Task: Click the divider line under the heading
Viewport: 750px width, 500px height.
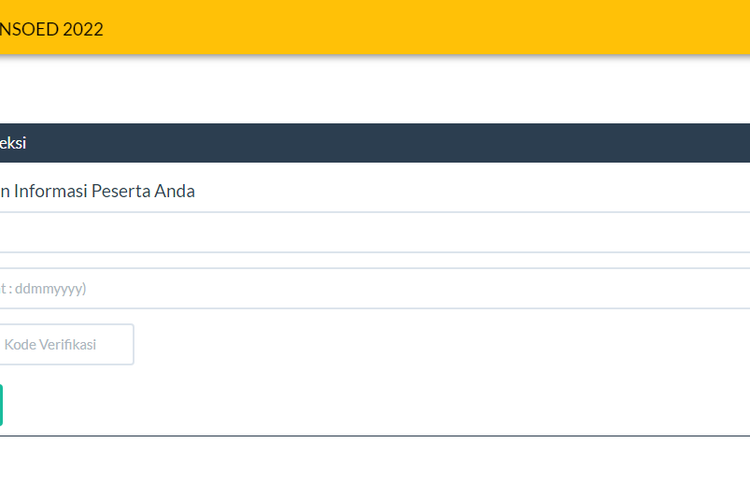Action: tap(375, 212)
